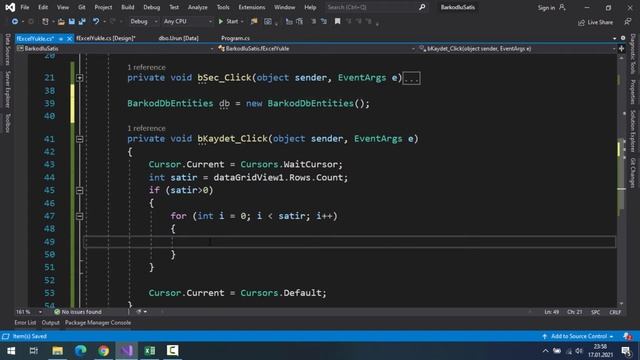640x360 pixels.
Task: Open the Output tab
Action: pos(50,322)
